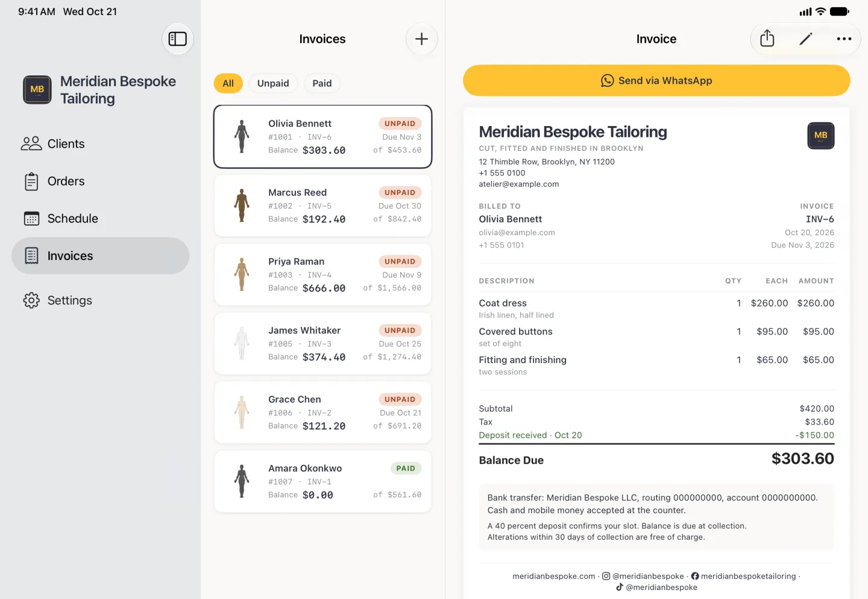Viewport: 868px width, 599px height.
Task: Open James Whitaker's invoice INV-3
Action: [323, 343]
